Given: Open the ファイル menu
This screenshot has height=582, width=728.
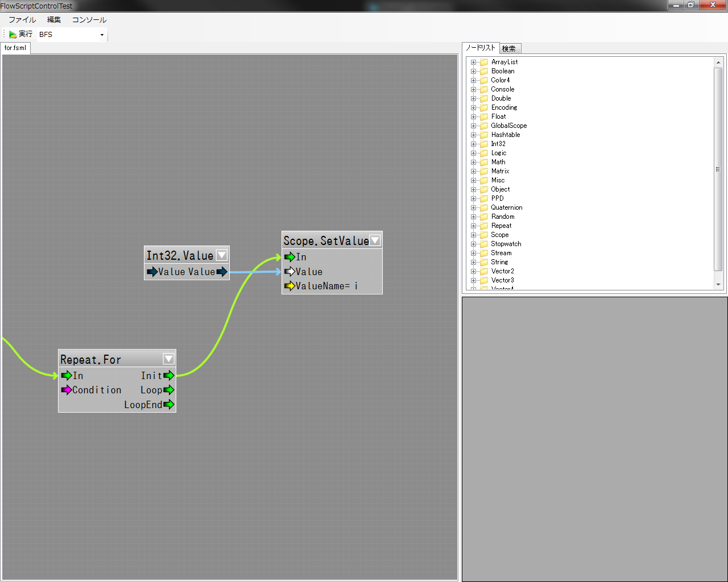Looking at the screenshot, I should (x=22, y=20).
